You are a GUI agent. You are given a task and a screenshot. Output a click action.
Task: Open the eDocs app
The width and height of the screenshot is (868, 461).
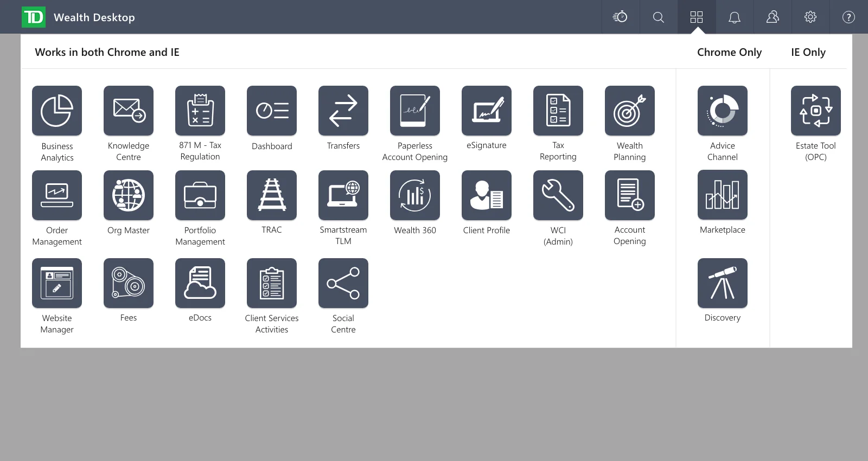pos(200,283)
